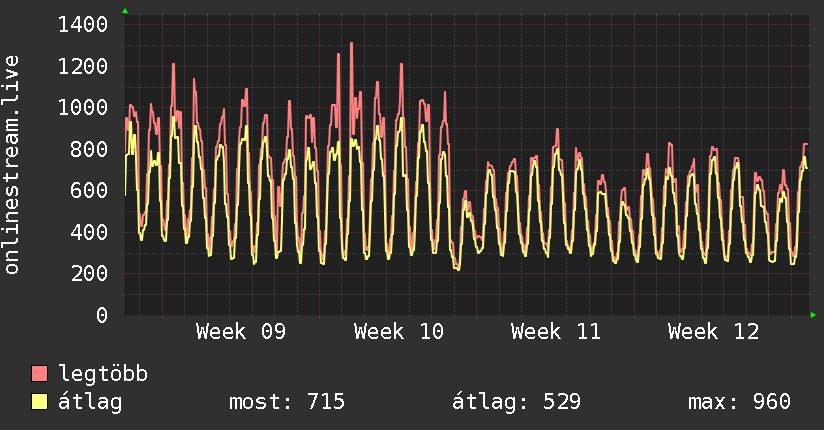Click the 0 y-axis value
Screen dimensions: 824x430
pos(102,315)
